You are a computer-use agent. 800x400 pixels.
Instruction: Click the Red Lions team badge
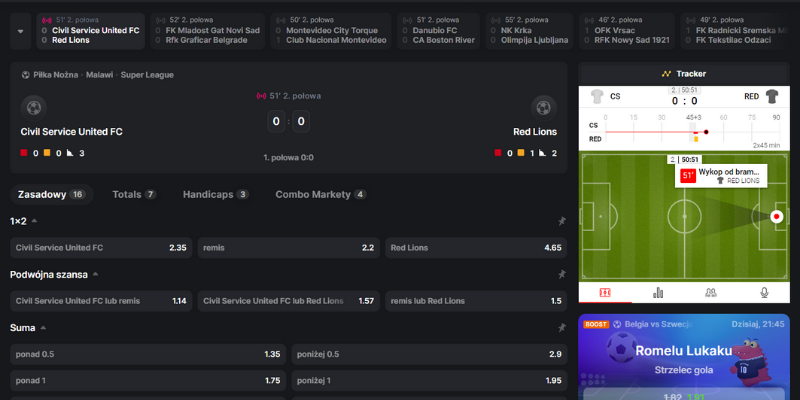tap(544, 107)
